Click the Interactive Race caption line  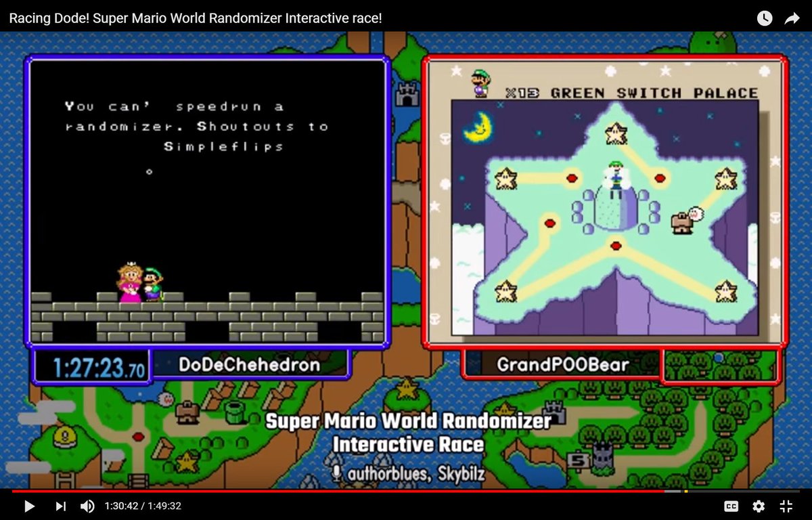point(408,445)
